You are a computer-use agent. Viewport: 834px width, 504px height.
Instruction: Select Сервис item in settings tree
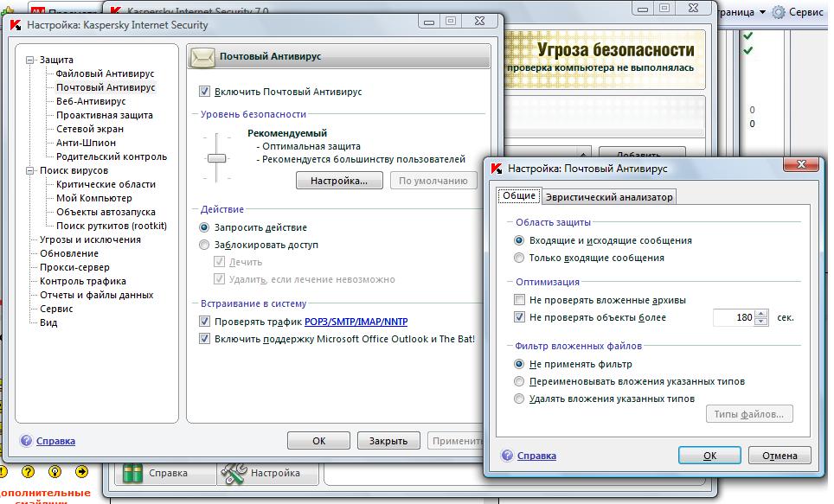(56, 309)
